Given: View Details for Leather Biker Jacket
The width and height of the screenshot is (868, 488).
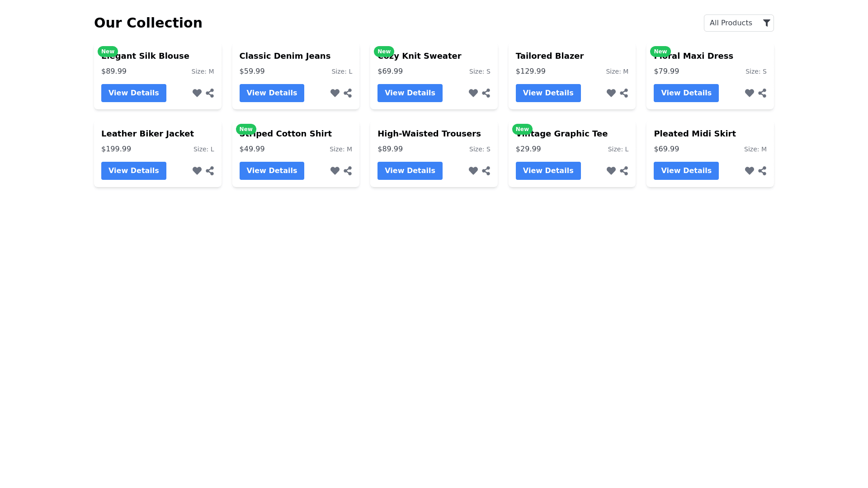Looking at the screenshot, I should click(133, 171).
